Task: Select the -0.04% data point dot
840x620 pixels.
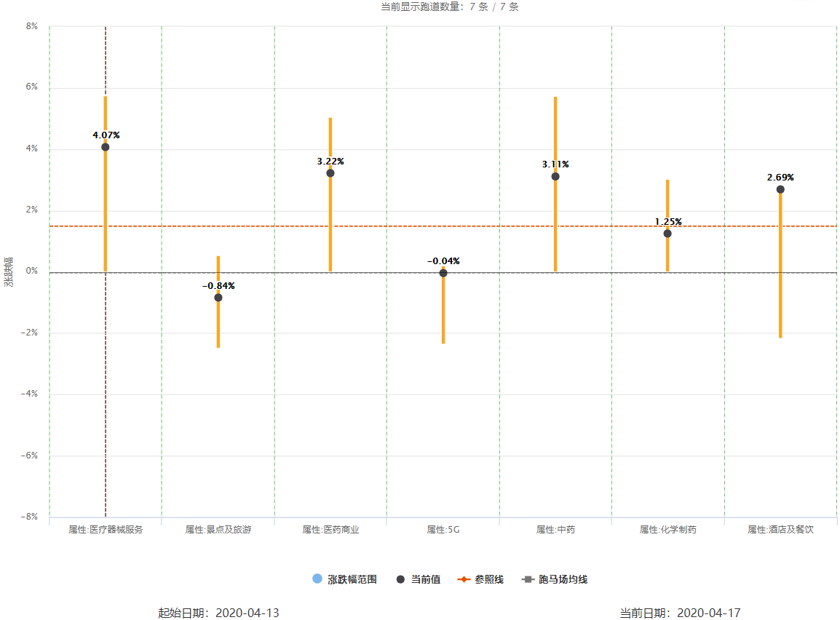Action: (x=443, y=273)
